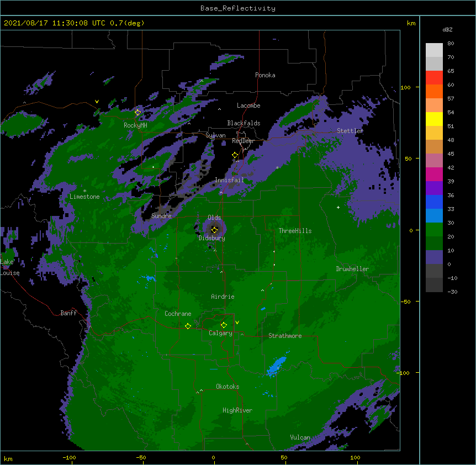The height and width of the screenshot is (465, 476).
Task: Click the Limestone label
Action: (x=84, y=197)
